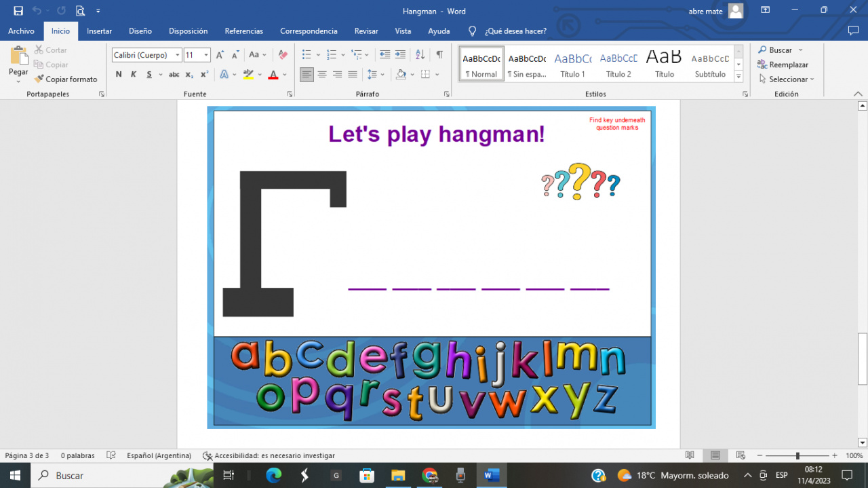This screenshot has width=868, height=488.
Task: Toggle paragraph marks visibility
Action: pyautogui.click(x=439, y=54)
